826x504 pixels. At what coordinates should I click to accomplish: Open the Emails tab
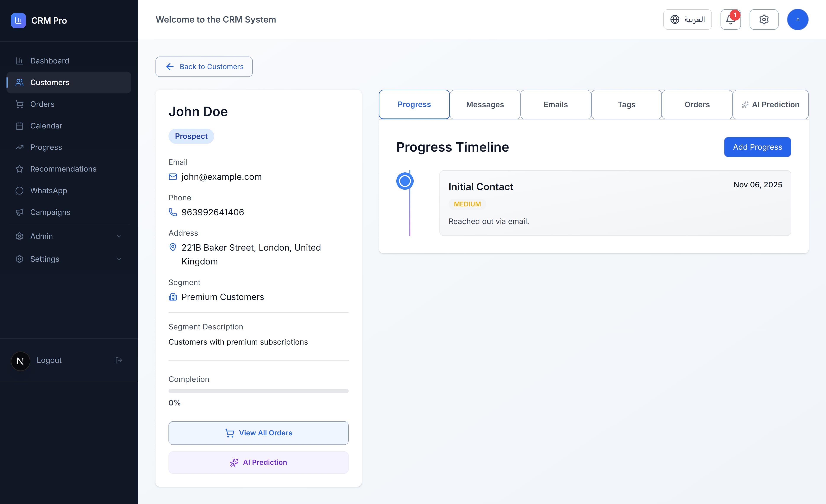(x=556, y=105)
